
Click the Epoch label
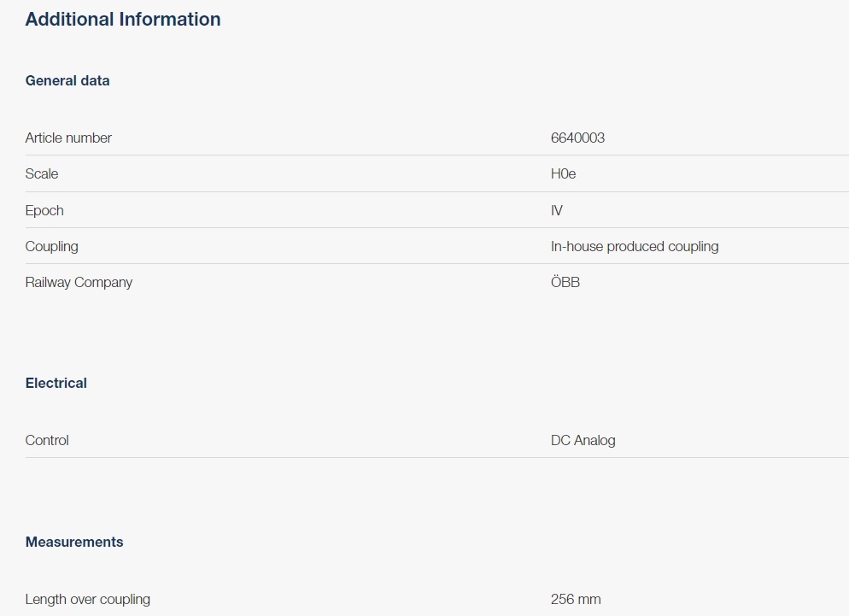[44, 211]
